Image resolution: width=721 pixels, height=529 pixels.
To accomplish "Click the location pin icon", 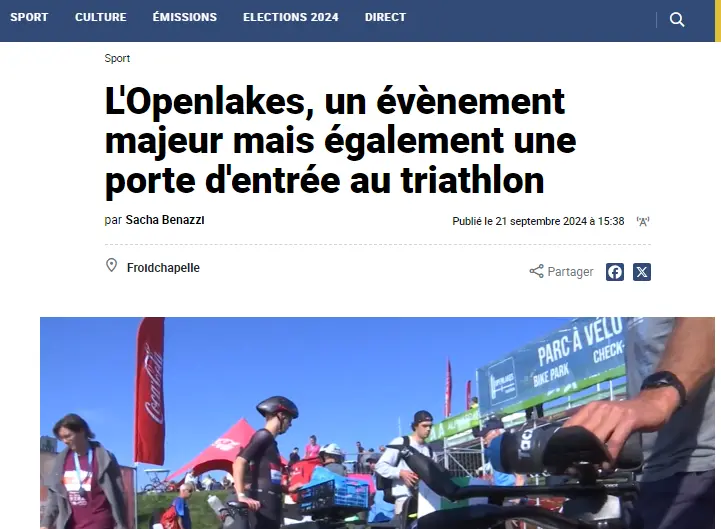I will click(x=111, y=265).
